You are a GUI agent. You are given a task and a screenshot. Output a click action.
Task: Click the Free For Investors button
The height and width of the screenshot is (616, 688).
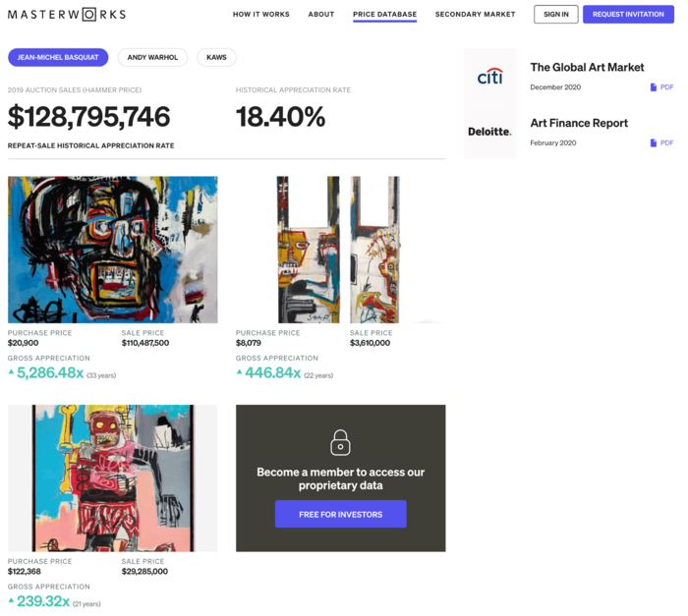340,514
